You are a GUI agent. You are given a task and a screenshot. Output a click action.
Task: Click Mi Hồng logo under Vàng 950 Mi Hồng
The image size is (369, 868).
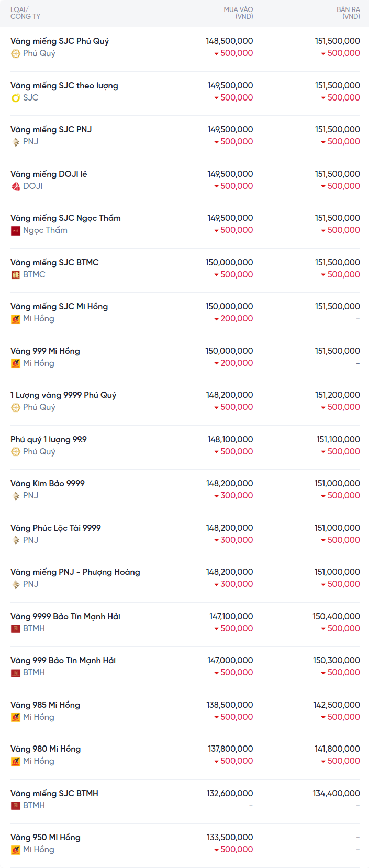click(16, 850)
